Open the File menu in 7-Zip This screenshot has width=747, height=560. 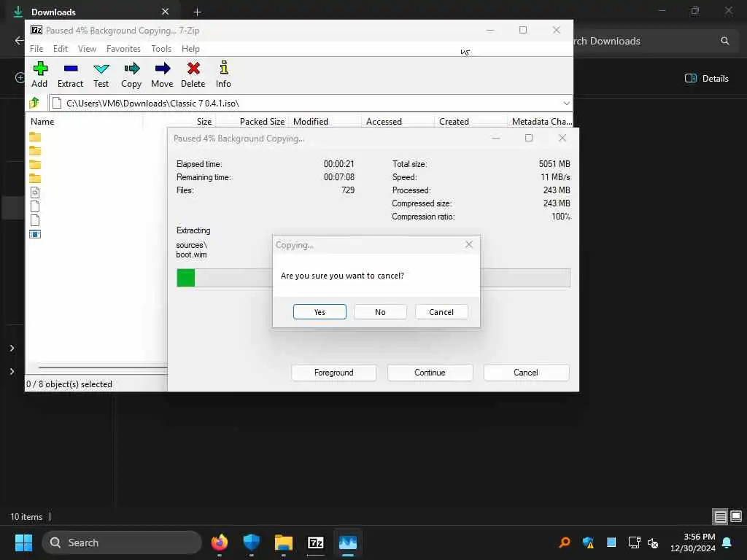(x=36, y=49)
